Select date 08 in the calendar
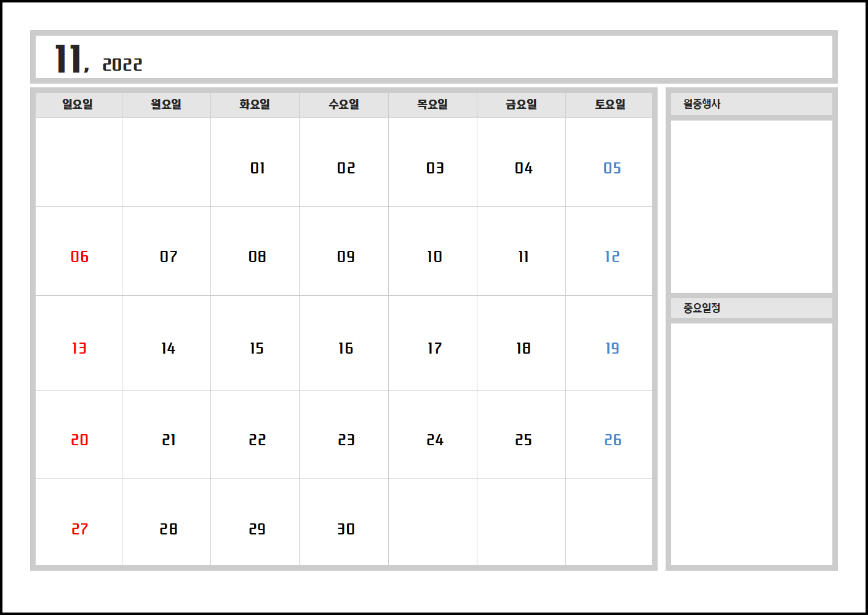This screenshot has height=615, width=868. [x=257, y=256]
